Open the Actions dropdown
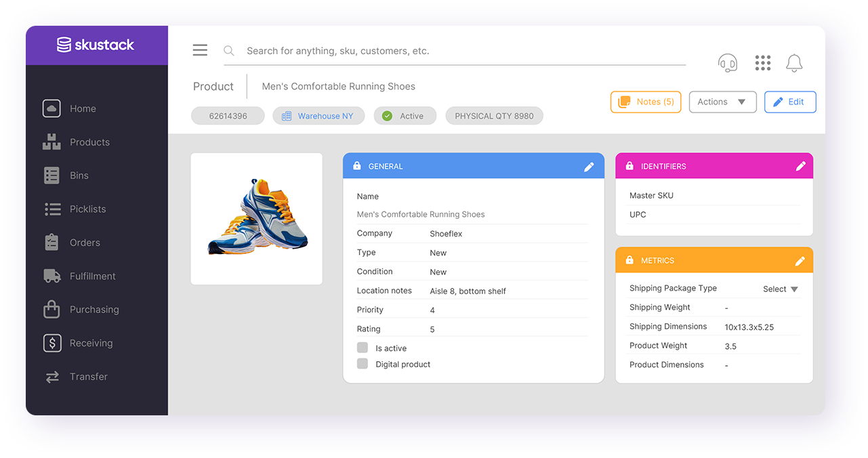The width and height of the screenshot is (868, 458). [722, 102]
